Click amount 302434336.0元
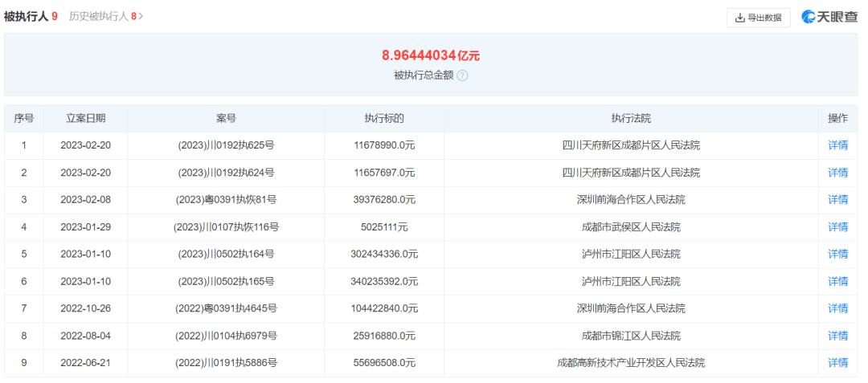Screen dimensions: 868x383 384,255
